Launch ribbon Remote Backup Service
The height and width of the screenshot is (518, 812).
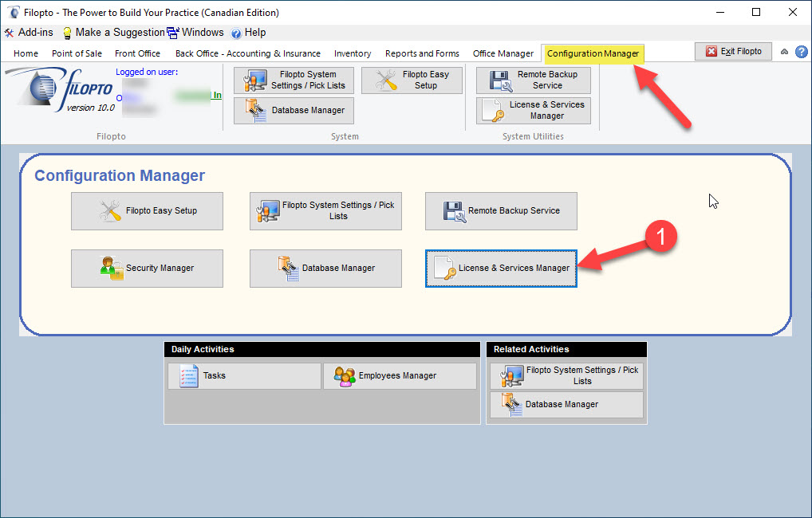tap(534, 80)
